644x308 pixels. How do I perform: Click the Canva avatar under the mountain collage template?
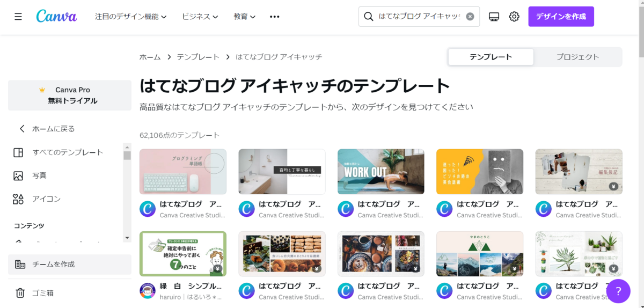pyautogui.click(x=444, y=291)
